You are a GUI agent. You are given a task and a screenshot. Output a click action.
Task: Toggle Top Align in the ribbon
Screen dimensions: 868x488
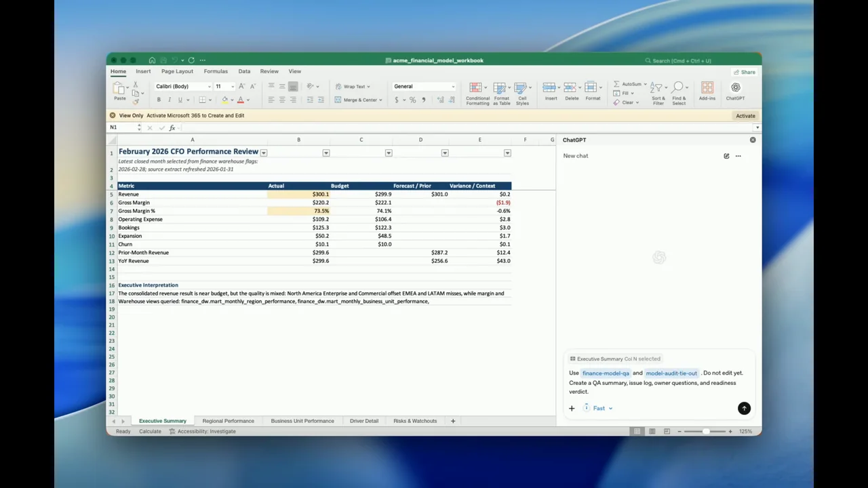[x=271, y=86]
